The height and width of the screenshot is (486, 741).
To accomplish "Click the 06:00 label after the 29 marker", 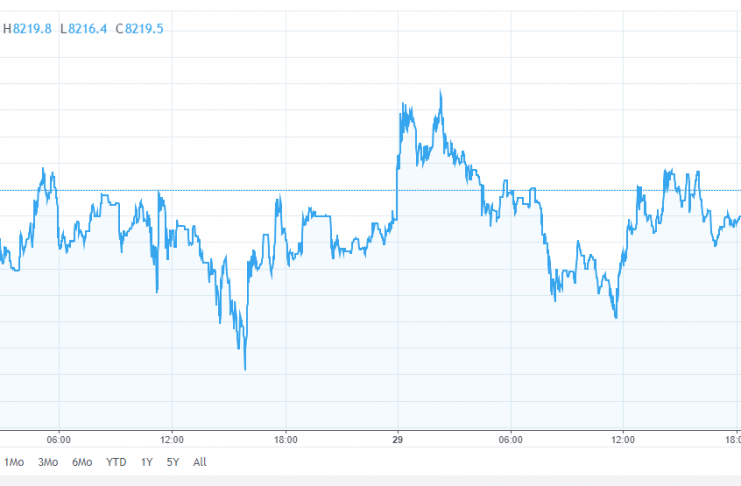I will pos(511,439).
